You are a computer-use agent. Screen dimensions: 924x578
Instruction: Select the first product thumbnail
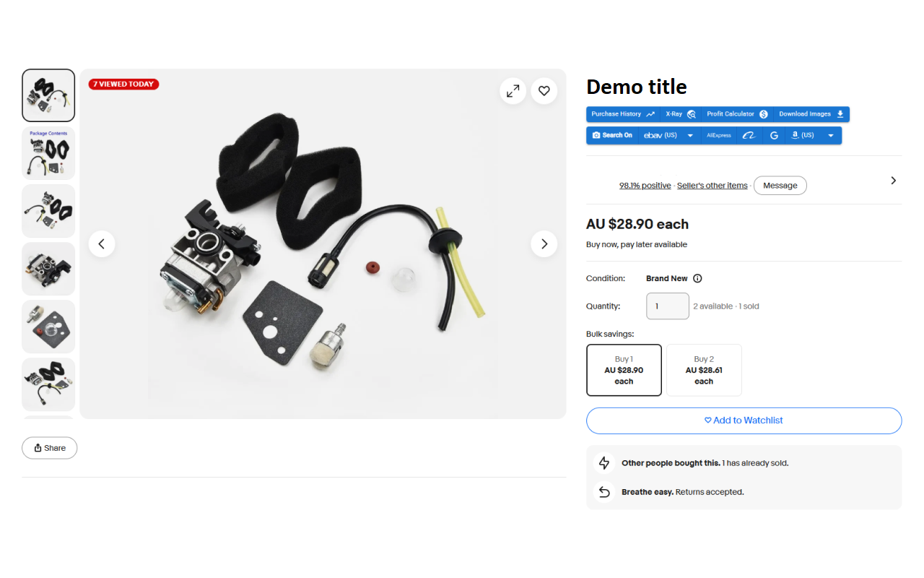pyautogui.click(x=48, y=95)
